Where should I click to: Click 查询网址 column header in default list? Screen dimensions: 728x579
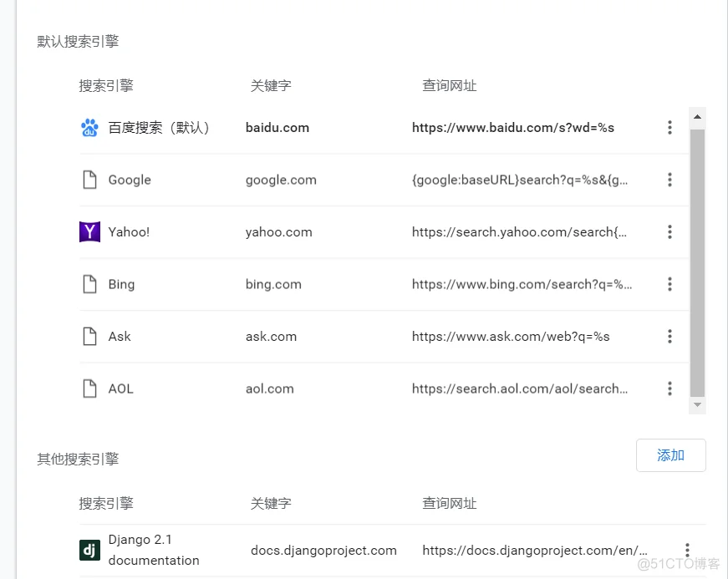point(450,85)
